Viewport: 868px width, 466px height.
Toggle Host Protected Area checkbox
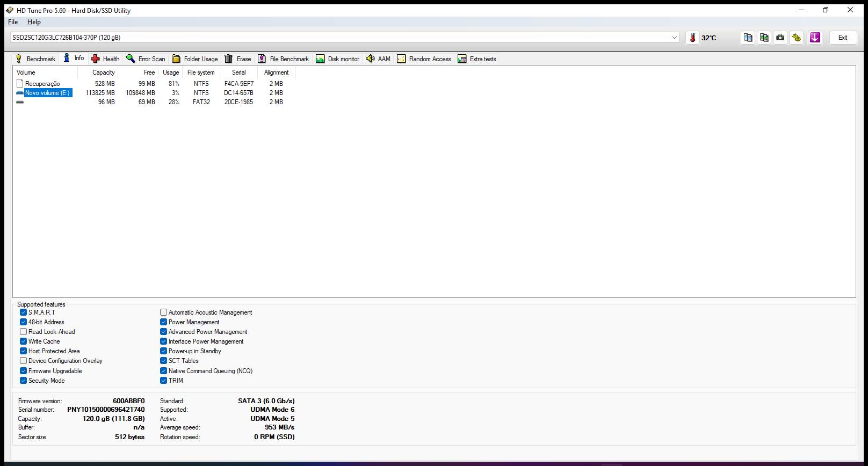pyautogui.click(x=23, y=351)
